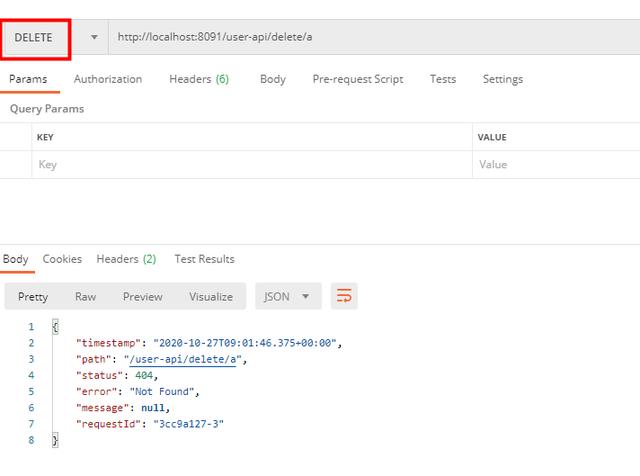Image resolution: width=640 pixels, height=476 pixels.
Task: Open response Headers (2) tab
Action: tap(126, 259)
